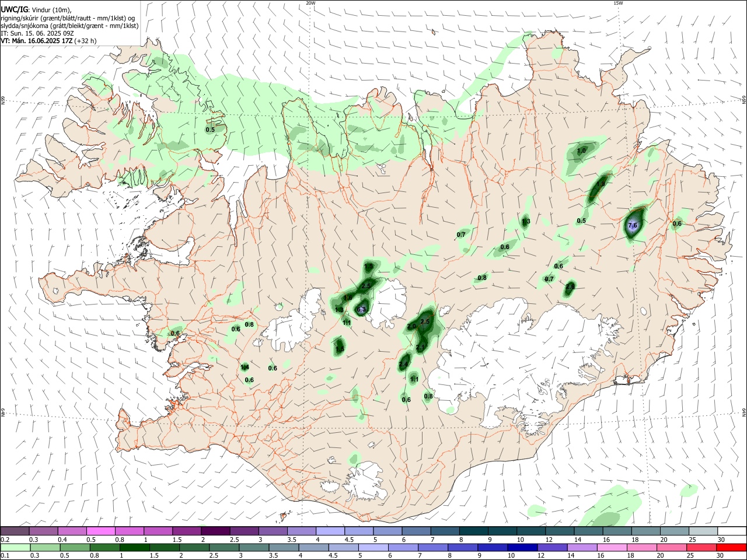The height and width of the screenshot is (560, 747).
Task: Click the 1.0 precipitation value in the northeast
Action: [x=581, y=151]
